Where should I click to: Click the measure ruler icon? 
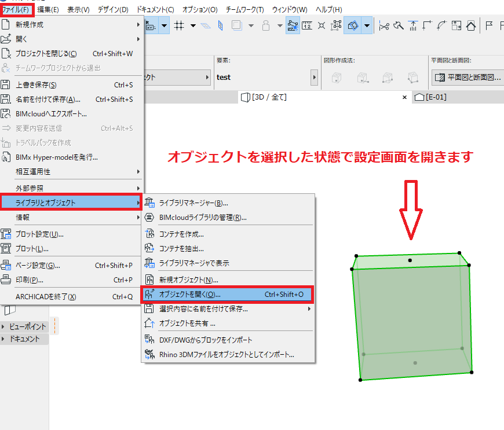tap(307, 25)
